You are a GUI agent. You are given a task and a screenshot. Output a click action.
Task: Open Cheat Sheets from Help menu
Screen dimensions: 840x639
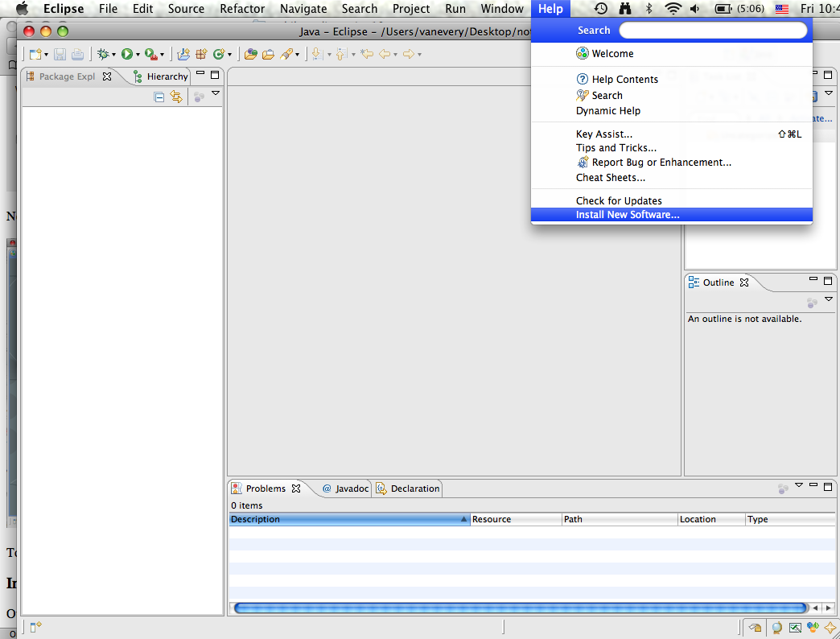pyautogui.click(x=672, y=177)
